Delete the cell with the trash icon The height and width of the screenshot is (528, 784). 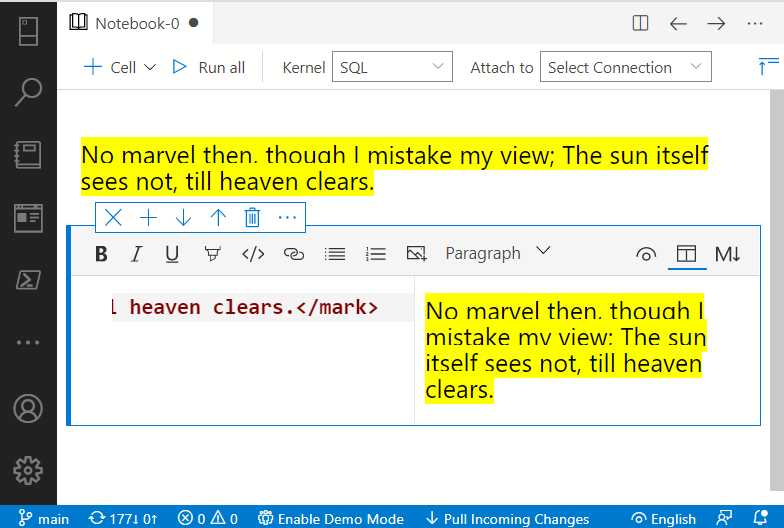252,218
